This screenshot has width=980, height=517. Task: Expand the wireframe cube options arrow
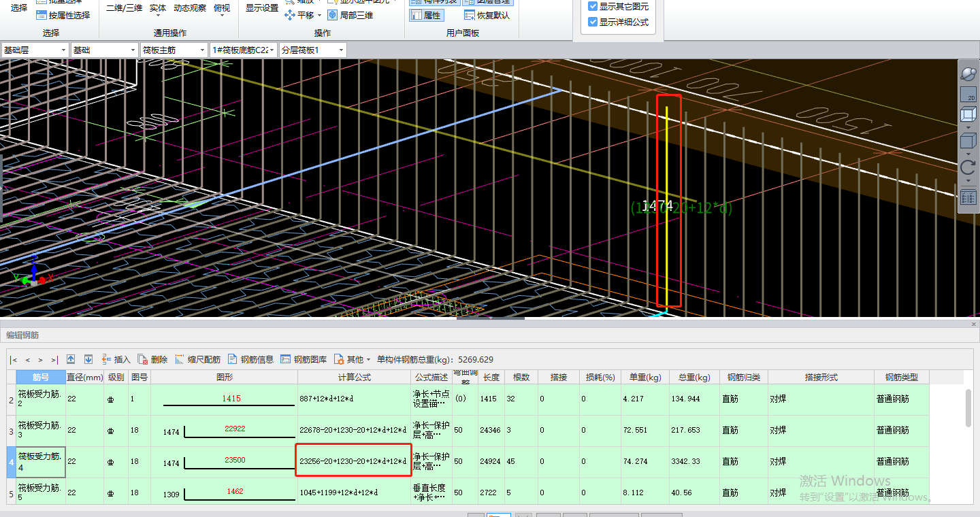click(x=968, y=127)
